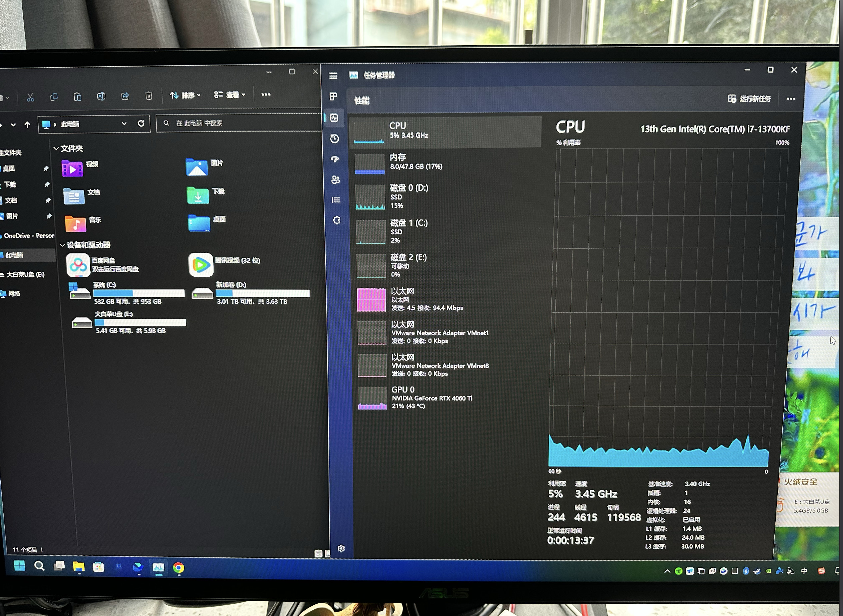Click the refresh icon beside address bar
This screenshot has height=616, width=843.
(141, 124)
